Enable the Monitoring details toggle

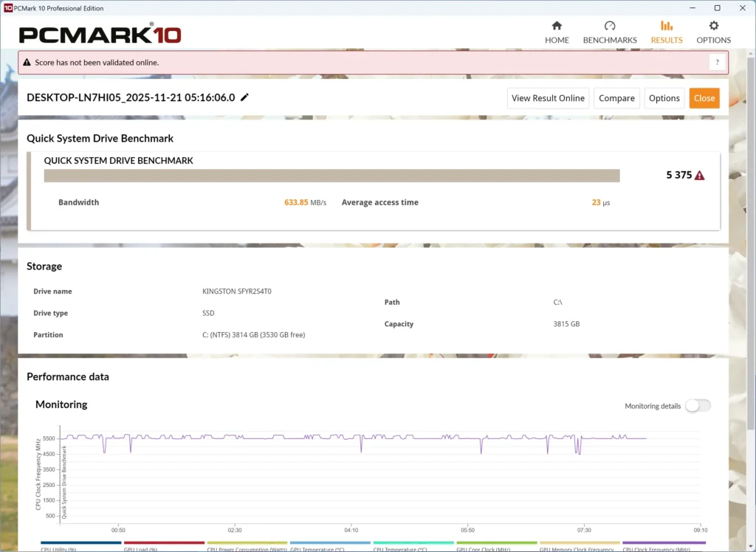tap(698, 406)
